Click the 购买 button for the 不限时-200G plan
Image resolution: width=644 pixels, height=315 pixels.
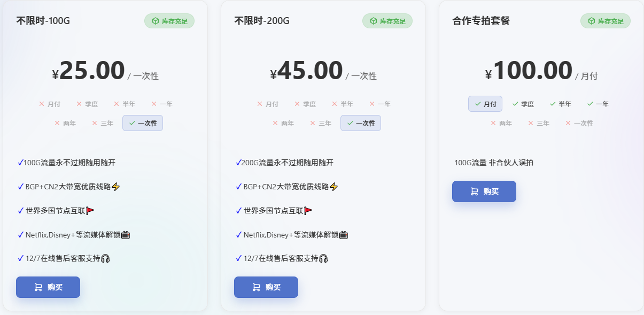point(266,287)
